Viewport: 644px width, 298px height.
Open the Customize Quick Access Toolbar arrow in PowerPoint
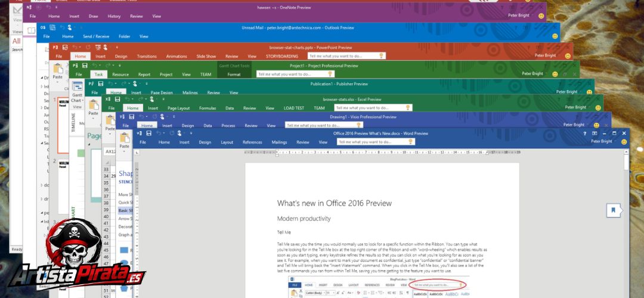(117, 48)
